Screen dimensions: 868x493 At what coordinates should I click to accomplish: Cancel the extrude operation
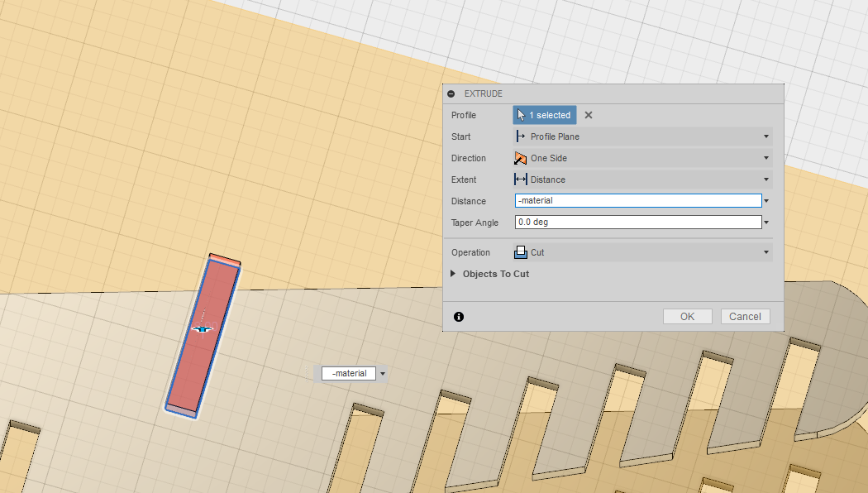pos(745,316)
